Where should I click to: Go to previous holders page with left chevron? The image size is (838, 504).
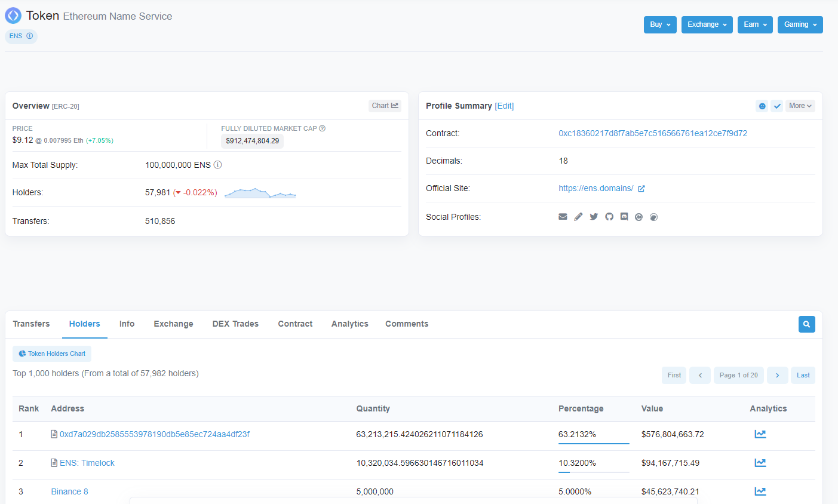(x=700, y=375)
